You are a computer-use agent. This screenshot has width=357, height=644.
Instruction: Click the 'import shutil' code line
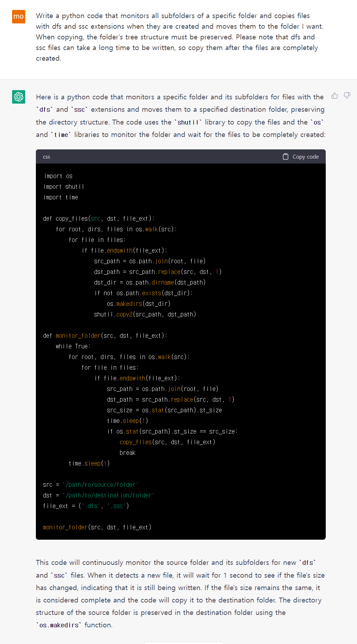[x=64, y=187]
